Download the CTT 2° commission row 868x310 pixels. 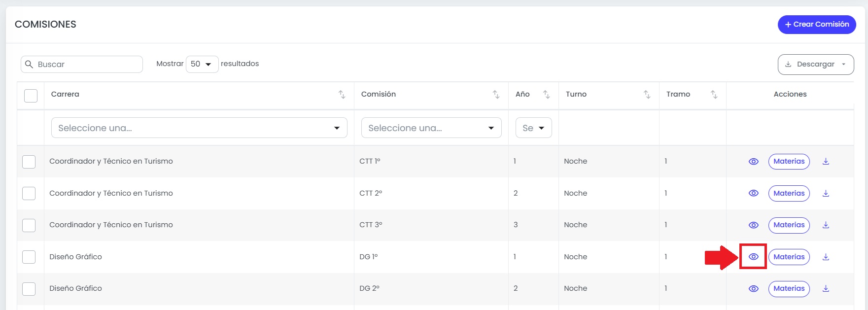pyautogui.click(x=826, y=193)
